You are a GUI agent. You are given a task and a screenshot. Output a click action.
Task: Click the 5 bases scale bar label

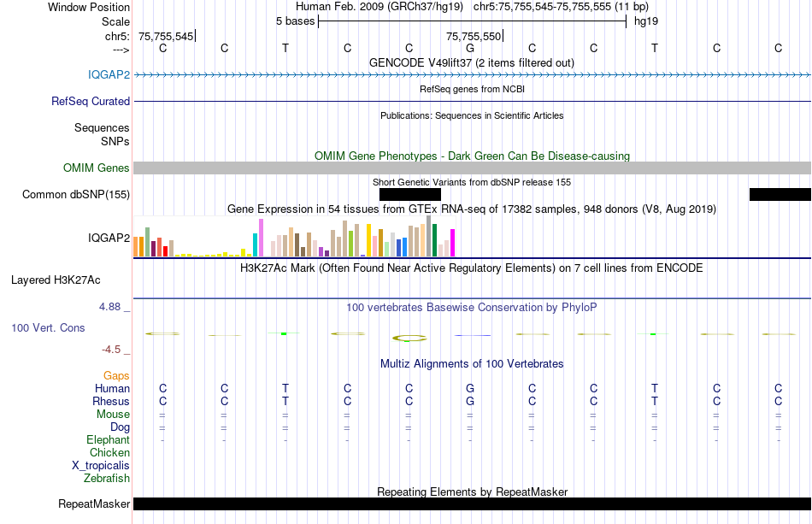click(295, 21)
